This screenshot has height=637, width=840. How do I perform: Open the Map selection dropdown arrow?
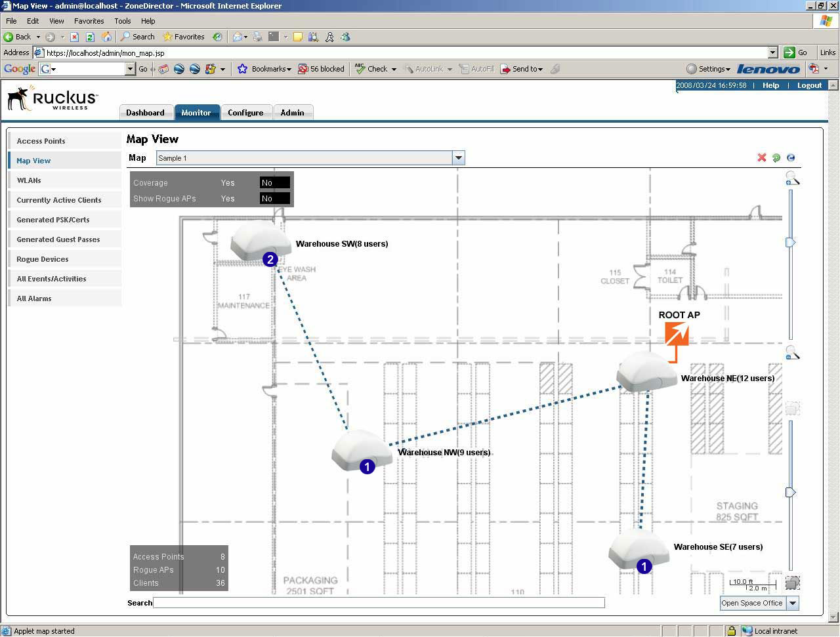(x=459, y=158)
